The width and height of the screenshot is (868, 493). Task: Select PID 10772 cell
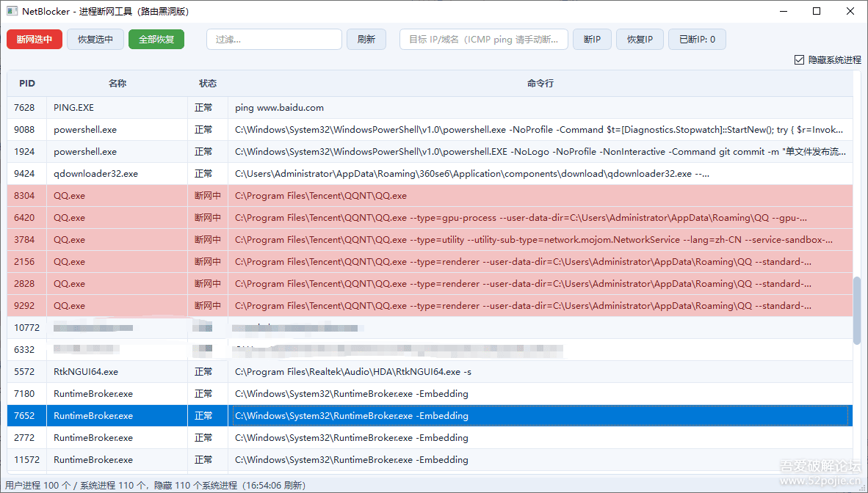click(x=27, y=327)
